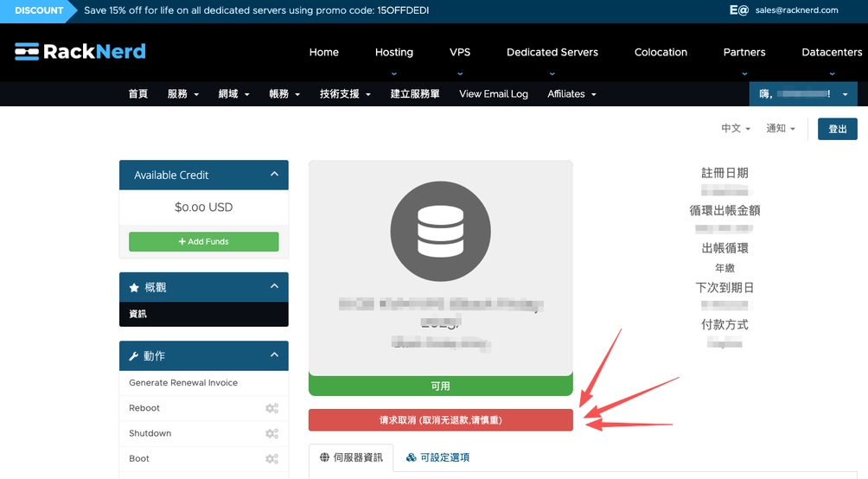Click the gears icon in Shutdown row

coord(271,433)
